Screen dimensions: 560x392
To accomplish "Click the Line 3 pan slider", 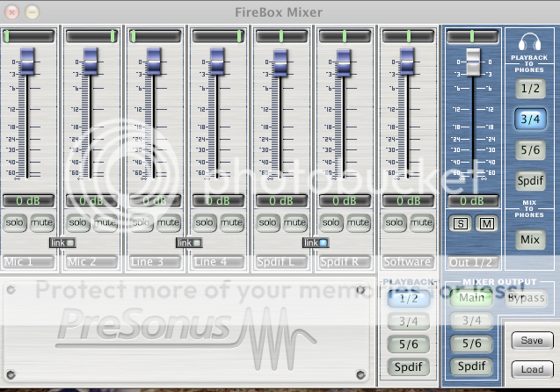I will [155, 36].
